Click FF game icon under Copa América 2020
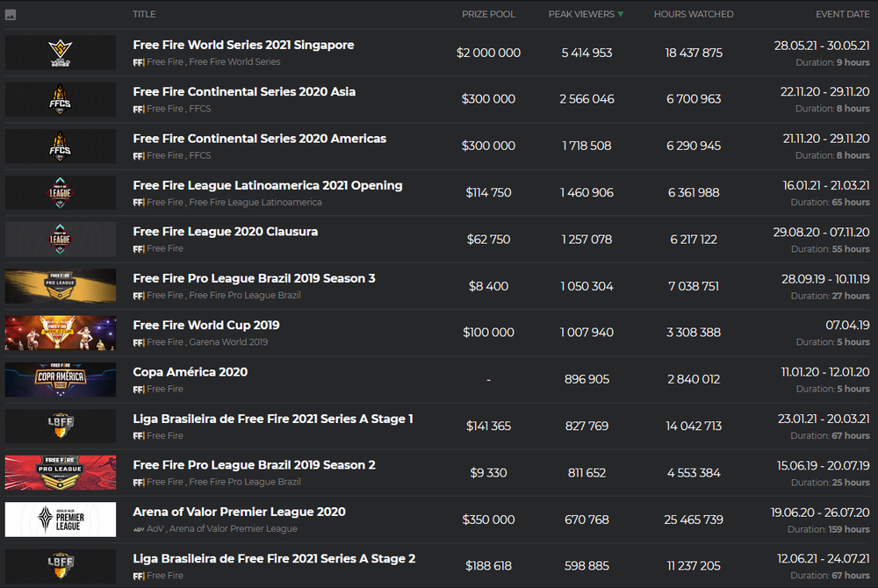The width and height of the screenshot is (878, 588). point(139,390)
